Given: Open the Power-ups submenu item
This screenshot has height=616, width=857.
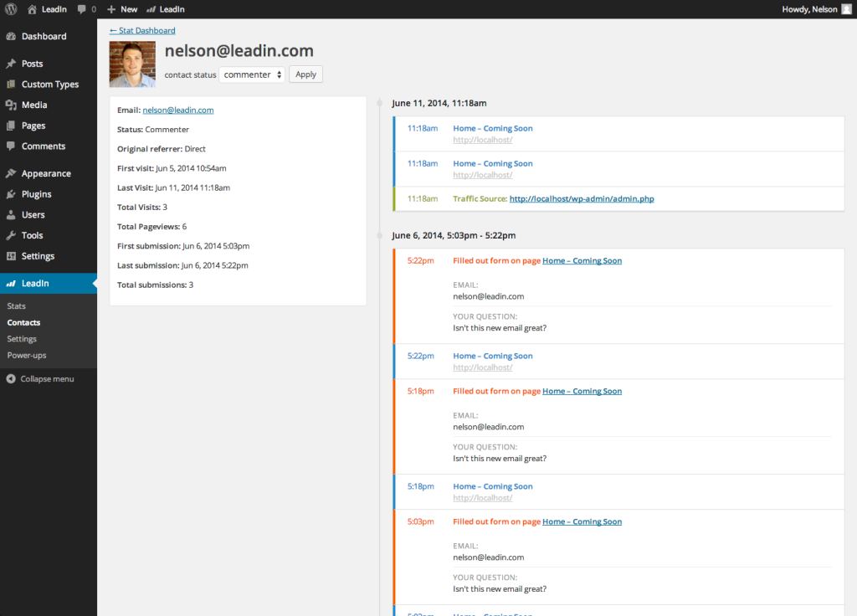Looking at the screenshot, I should click(27, 355).
